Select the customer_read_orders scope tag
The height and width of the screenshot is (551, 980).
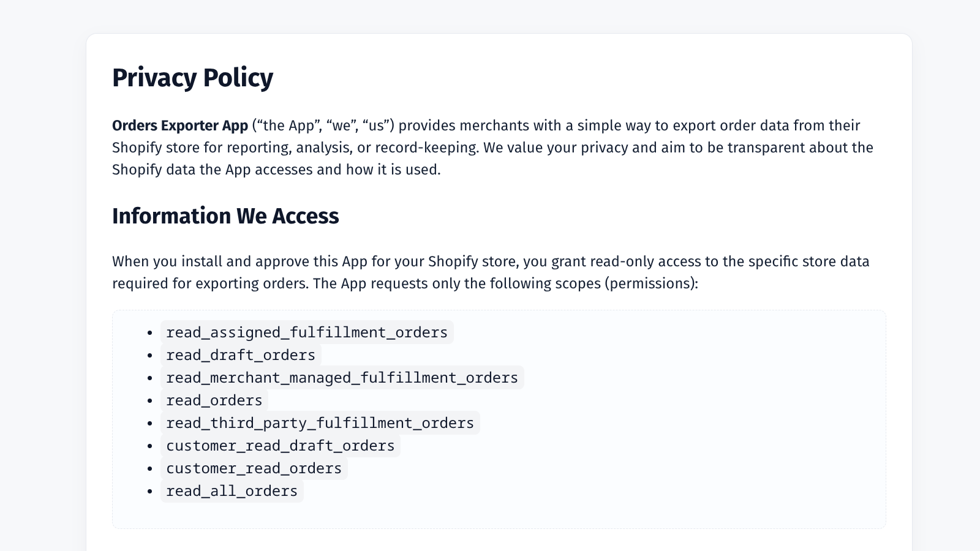coord(254,468)
